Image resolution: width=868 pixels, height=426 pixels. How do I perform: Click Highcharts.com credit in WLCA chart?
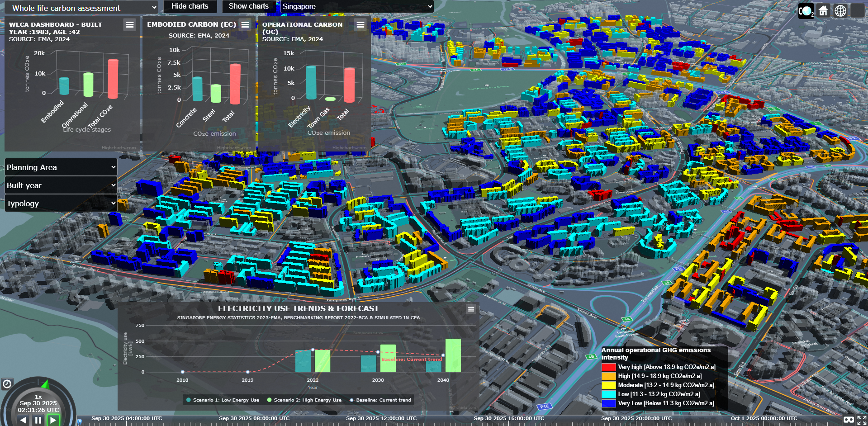coord(119,147)
